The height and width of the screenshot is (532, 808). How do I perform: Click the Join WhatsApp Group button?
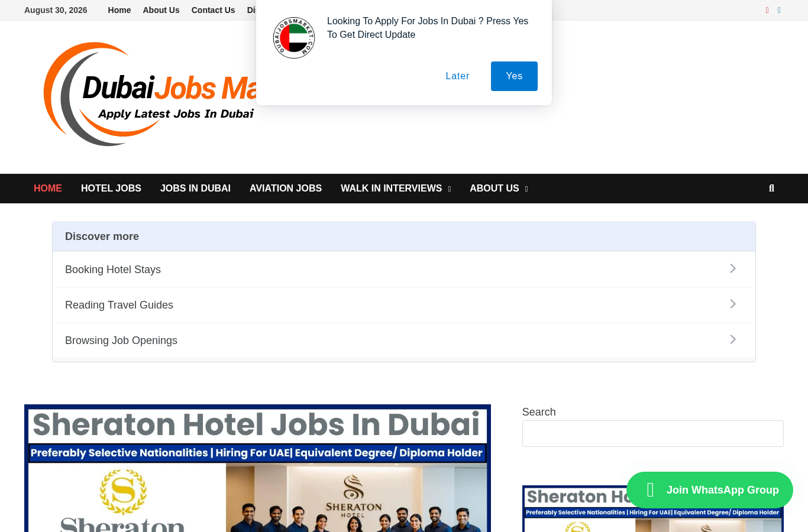[710, 490]
